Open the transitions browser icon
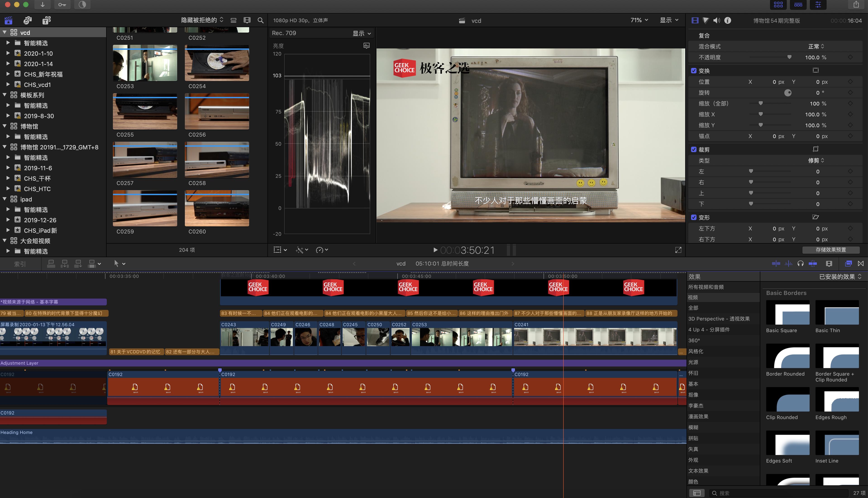868x498 pixels. (861, 263)
